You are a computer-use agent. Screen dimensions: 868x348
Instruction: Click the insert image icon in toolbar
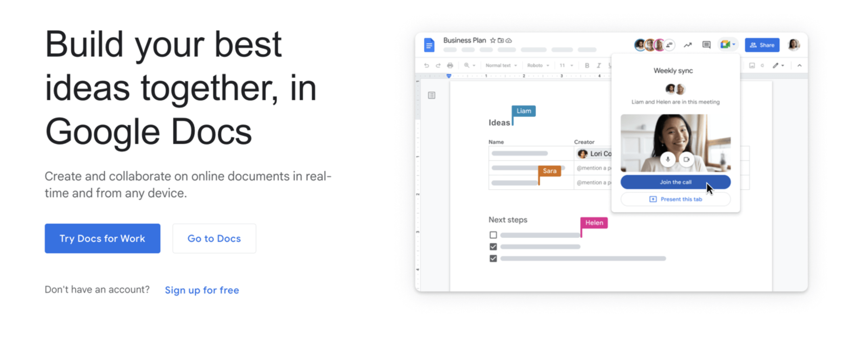(x=752, y=66)
